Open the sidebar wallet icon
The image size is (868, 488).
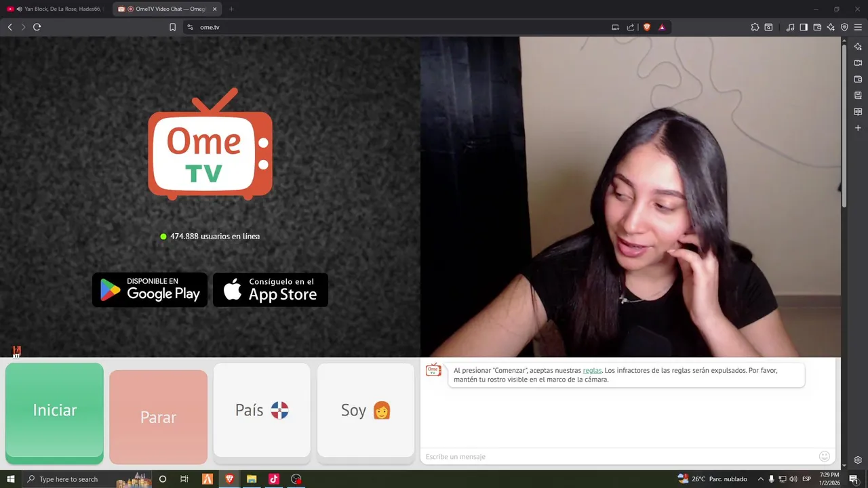(x=858, y=79)
